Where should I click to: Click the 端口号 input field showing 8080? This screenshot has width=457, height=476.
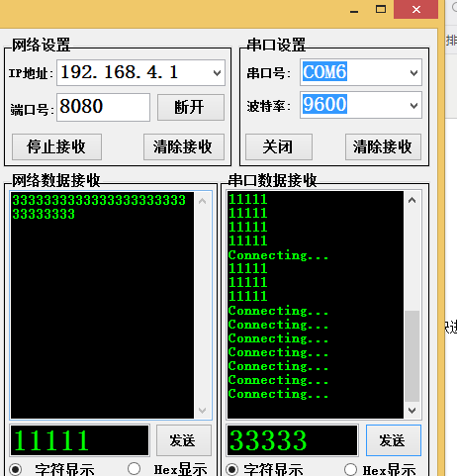[x=103, y=107]
